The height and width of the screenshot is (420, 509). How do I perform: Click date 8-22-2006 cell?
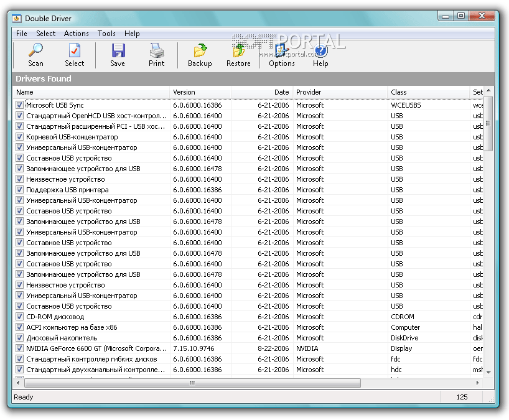tap(273, 348)
